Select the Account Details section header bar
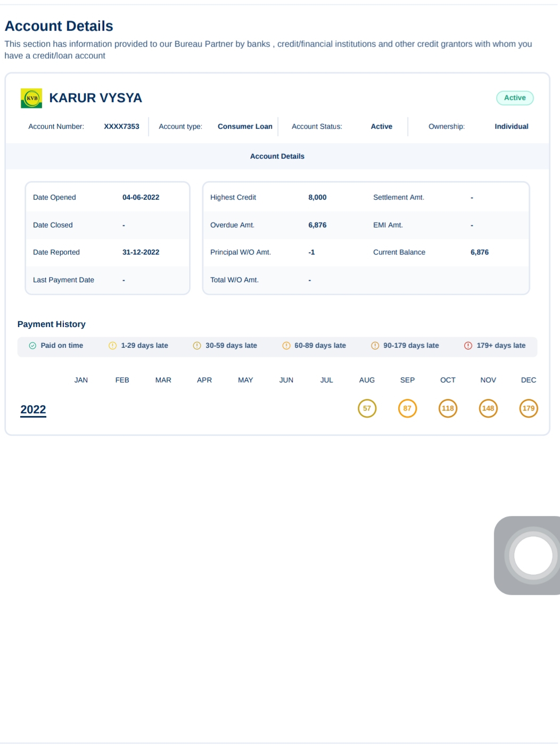This screenshot has width=560, height=751. click(277, 157)
